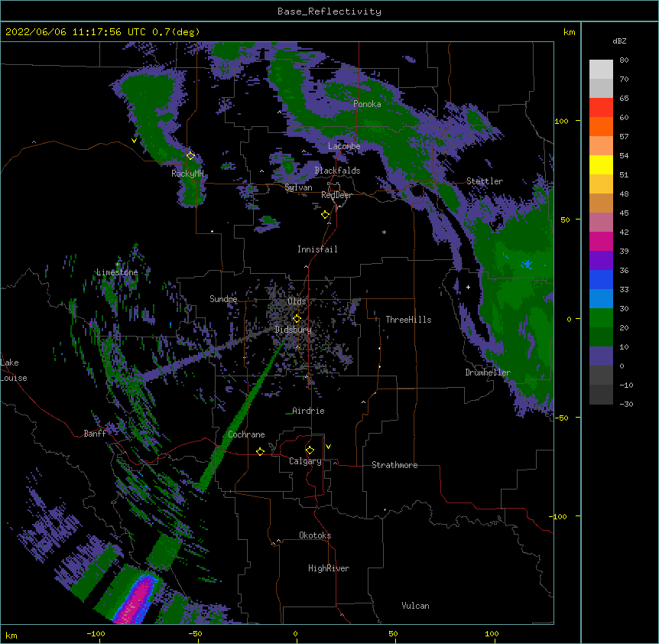Click the white 80 dBZ legend swatch
This screenshot has height=644, width=659.
pos(601,69)
